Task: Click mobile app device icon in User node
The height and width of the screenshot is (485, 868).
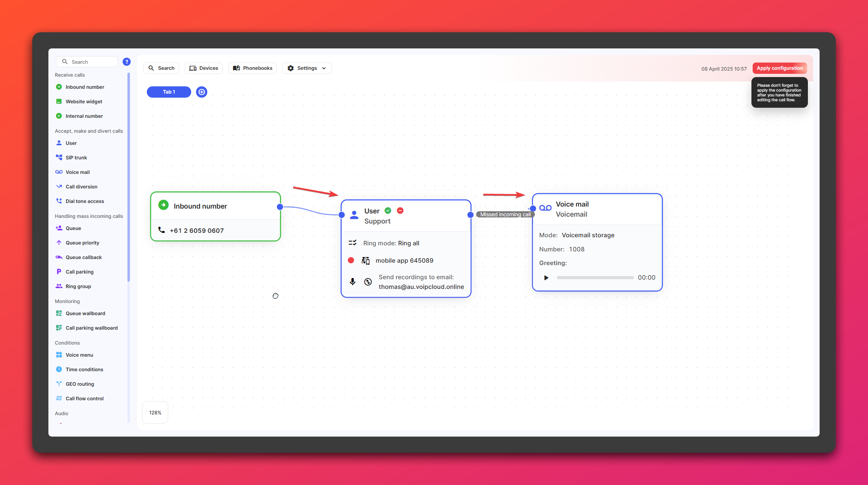Action: 365,261
